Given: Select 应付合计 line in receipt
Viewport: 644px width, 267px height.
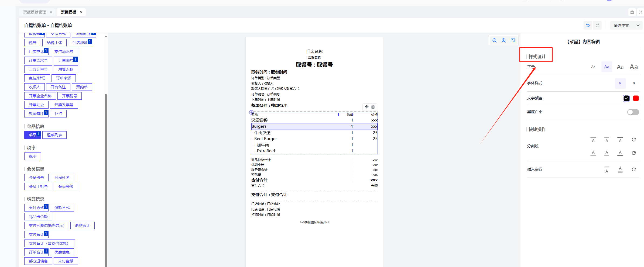Looking at the screenshot, I should (314, 180).
